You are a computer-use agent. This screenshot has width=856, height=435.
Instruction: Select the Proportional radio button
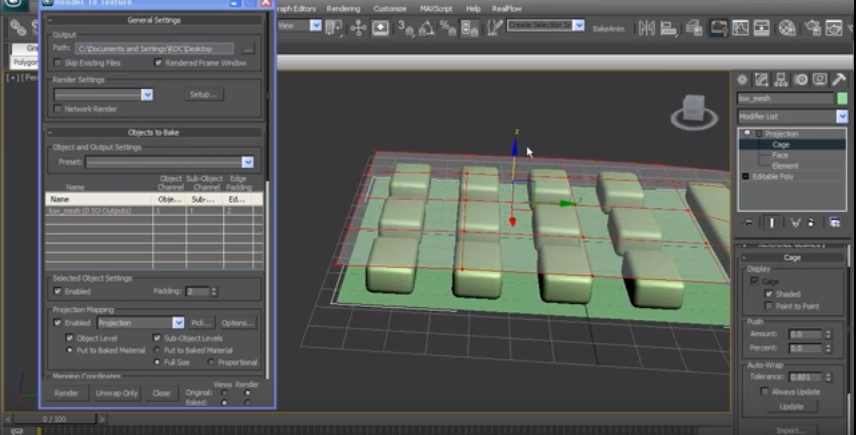(x=211, y=362)
